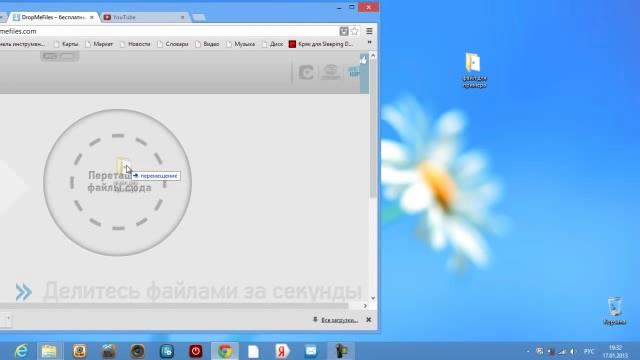Open the Yandex app on the taskbar

(282, 351)
